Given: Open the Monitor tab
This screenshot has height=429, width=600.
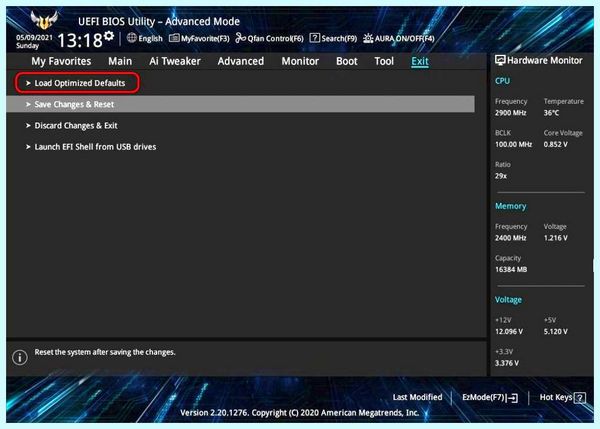Looking at the screenshot, I should (x=300, y=61).
